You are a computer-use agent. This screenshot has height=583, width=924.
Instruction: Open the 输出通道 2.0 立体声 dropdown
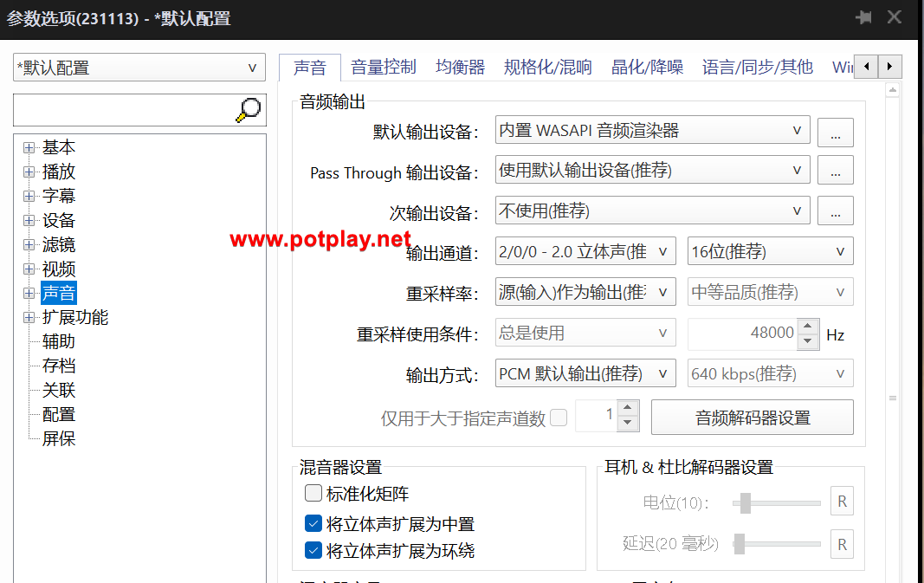(585, 251)
